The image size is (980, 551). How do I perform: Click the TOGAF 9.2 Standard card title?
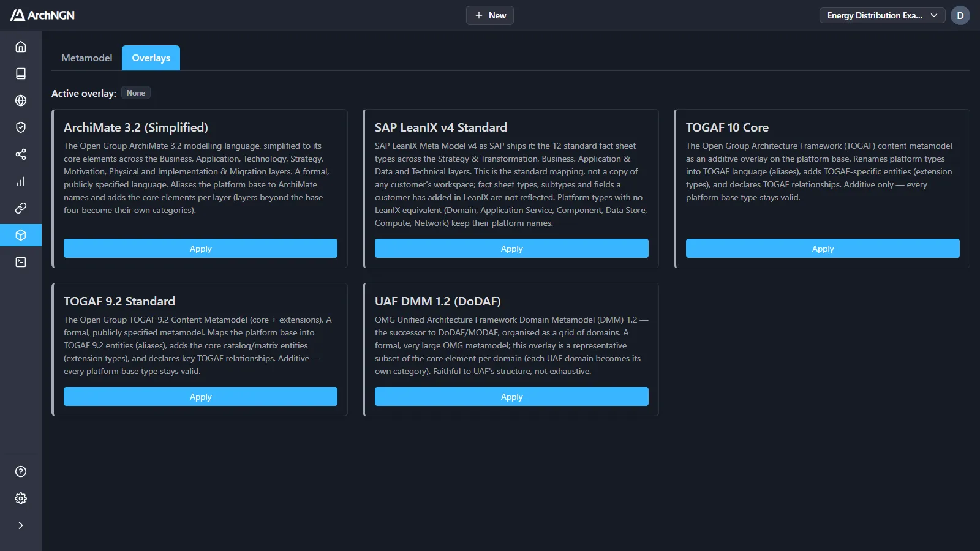tap(119, 301)
